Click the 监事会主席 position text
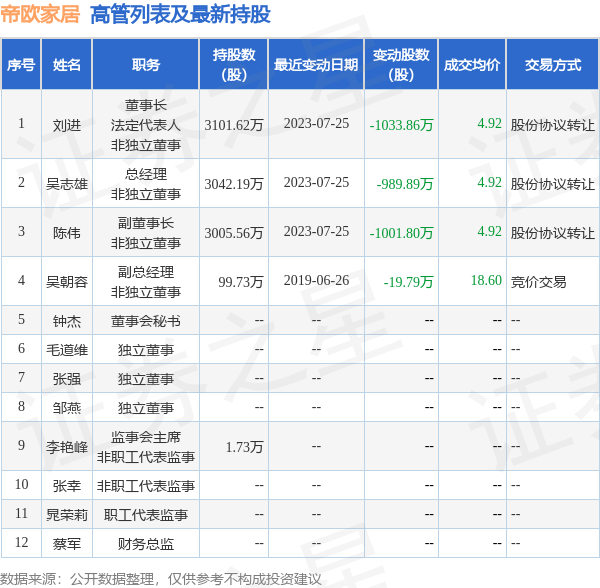Screen dimensions: 600x588 tap(146, 437)
